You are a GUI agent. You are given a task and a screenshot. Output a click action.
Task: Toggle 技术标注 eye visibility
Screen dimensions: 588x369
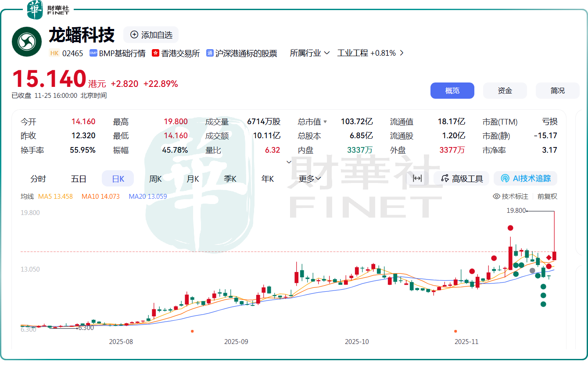[497, 196]
